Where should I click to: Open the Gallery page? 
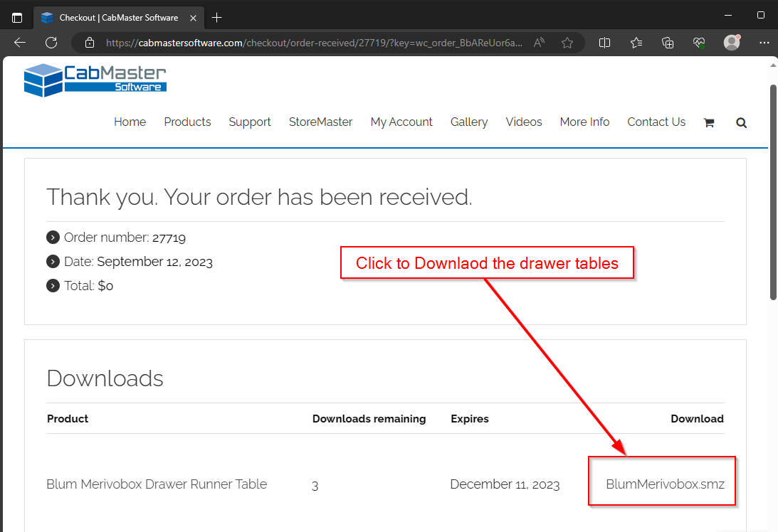469,122
